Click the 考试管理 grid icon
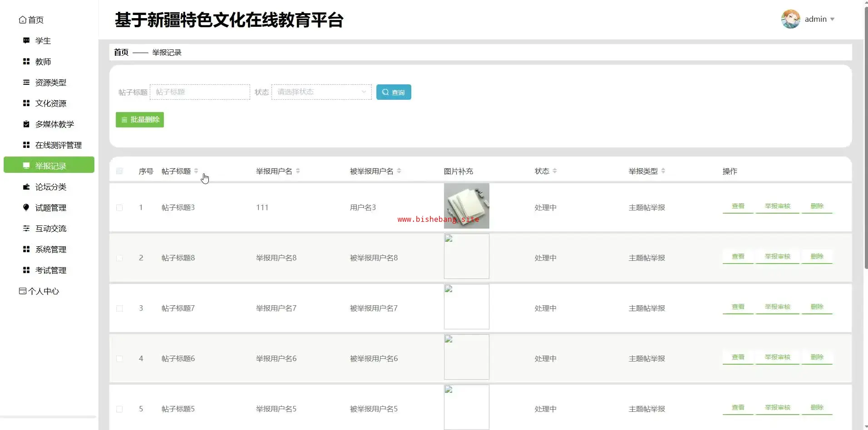This screenshot has height=430, width=868. pos(26,270)
